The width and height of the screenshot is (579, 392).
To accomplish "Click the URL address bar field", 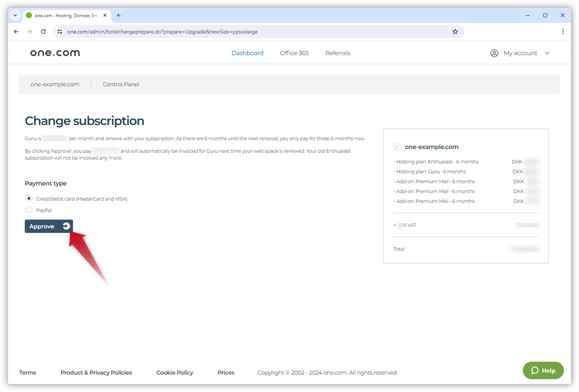I will click(x=253, y=31).
